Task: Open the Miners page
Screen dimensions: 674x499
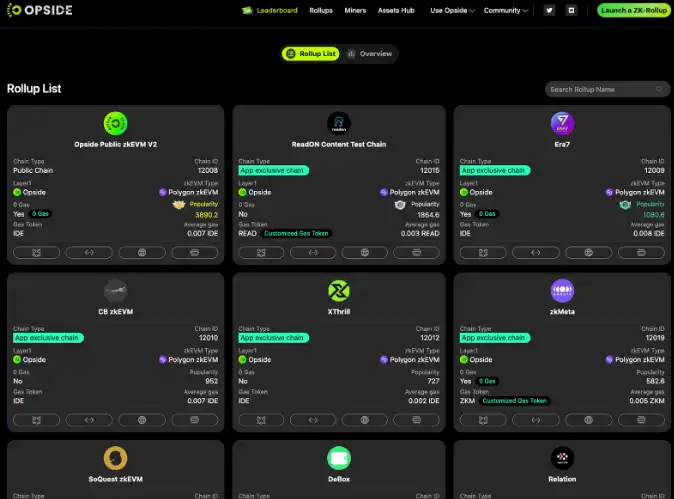Action: 355,10
